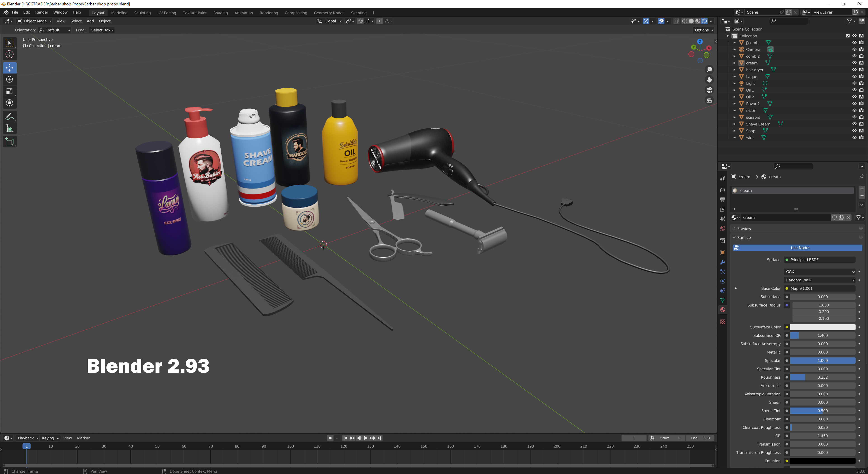
Task: Open the Object Data properties tab
Action: click(x=722, y=300)
